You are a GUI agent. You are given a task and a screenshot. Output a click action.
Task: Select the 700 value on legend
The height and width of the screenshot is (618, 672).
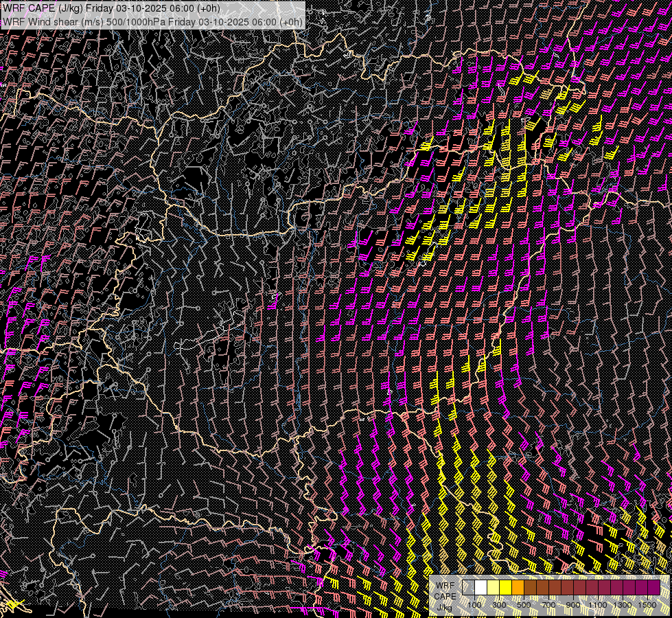(x=548, y=604)
